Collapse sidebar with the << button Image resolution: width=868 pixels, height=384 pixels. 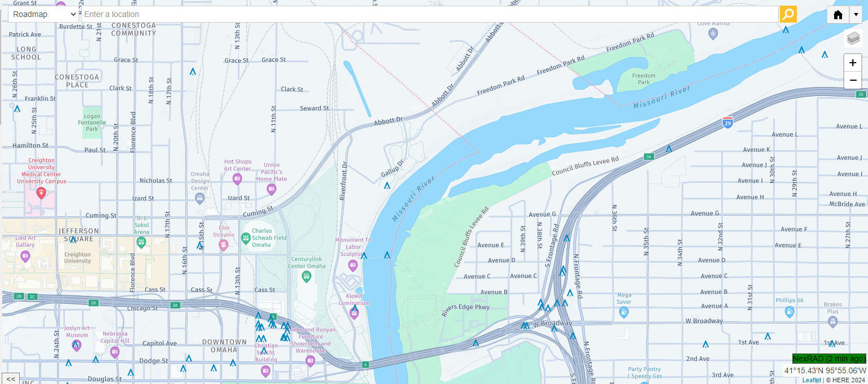11,378
